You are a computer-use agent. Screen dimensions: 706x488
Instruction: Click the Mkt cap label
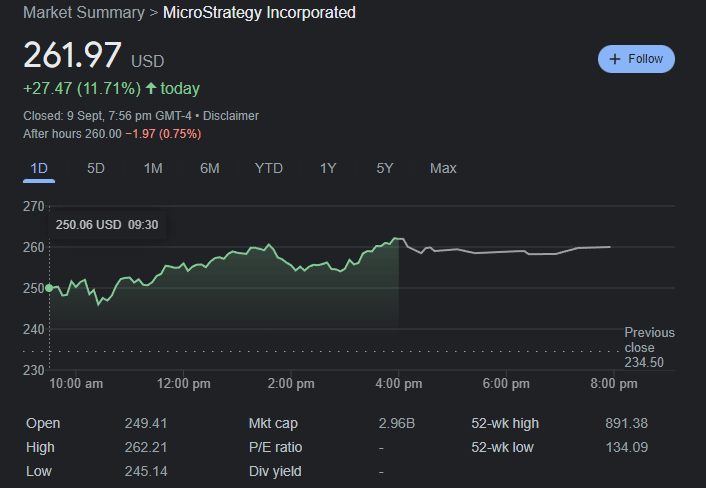pyautogui.click(x=273, y=424)
